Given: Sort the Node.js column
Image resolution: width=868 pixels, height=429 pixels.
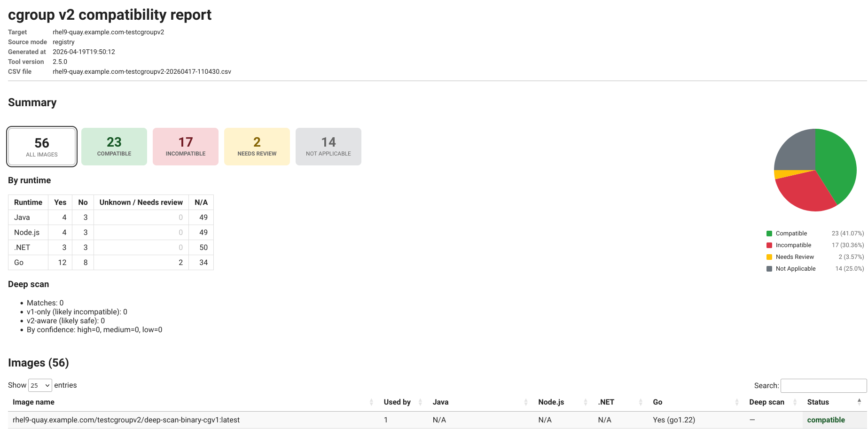Looking at the screenshot, I should coord(551,402).
